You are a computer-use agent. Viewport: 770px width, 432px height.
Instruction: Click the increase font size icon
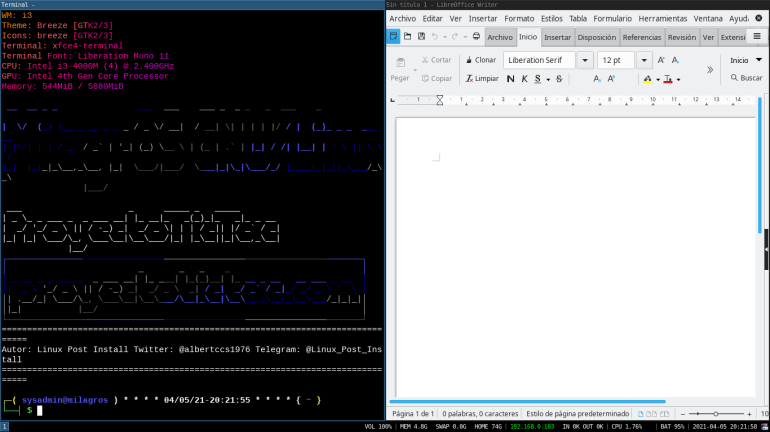(661, 60)
